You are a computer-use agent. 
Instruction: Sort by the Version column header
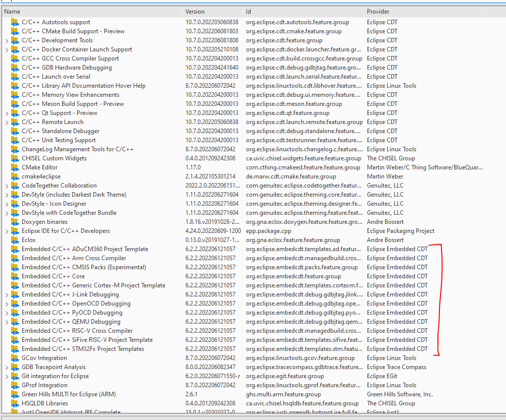point(212,11)
